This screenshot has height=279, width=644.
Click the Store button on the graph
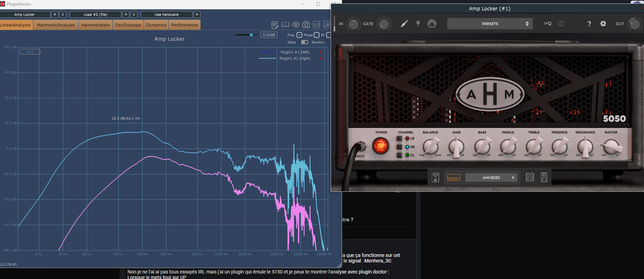tap(30, 52)
